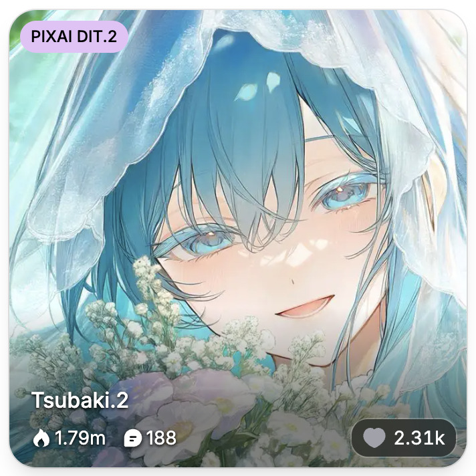Click the 2.31k likes number

419,438
